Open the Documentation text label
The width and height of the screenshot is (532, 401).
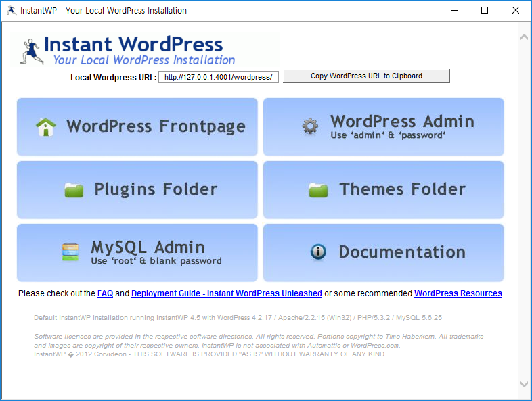[x=402, y=252]
